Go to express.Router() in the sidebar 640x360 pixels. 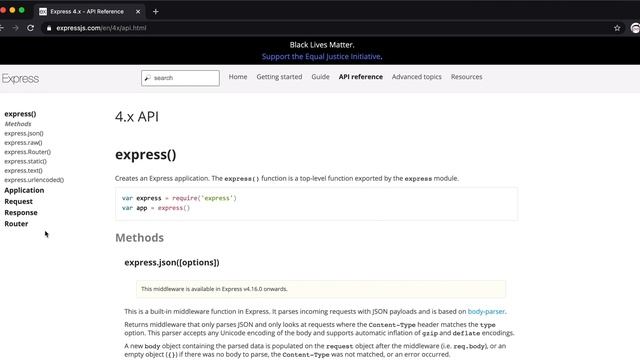[x=27, y=152]
